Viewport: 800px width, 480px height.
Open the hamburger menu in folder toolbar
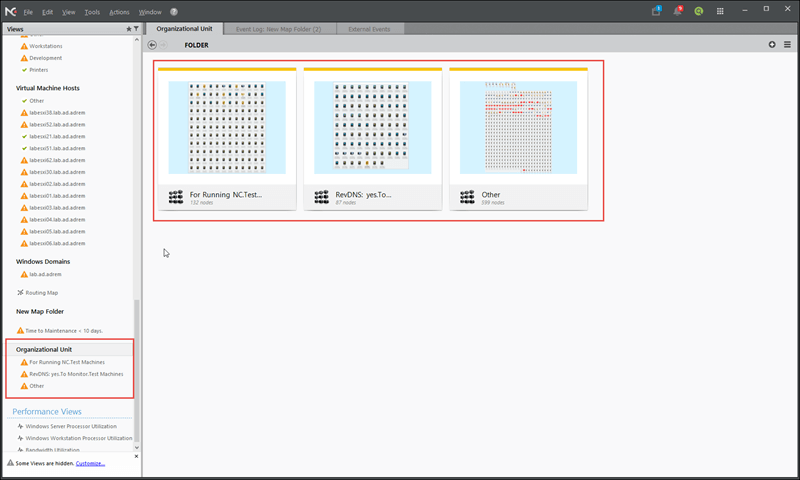pos(787,45)
